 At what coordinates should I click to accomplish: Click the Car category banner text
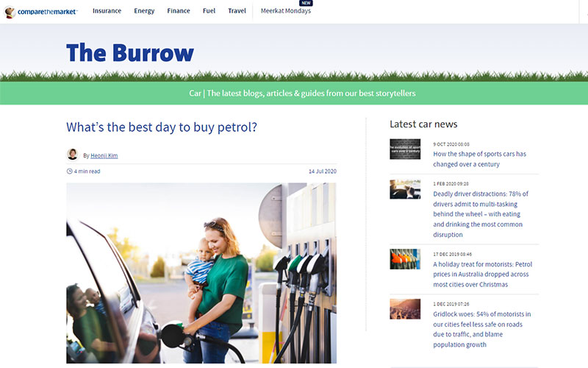point(302,93)
